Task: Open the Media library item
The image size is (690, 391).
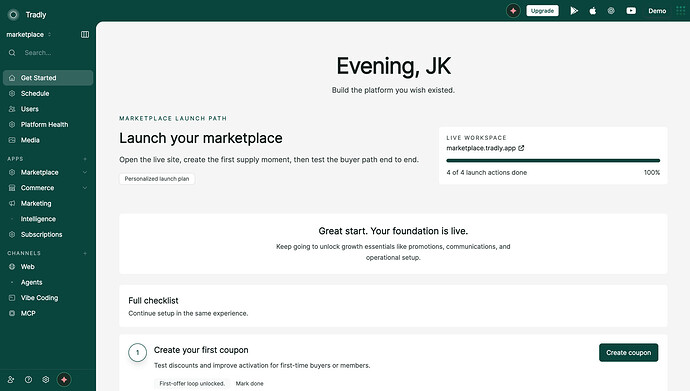Action: coord(48,140)
